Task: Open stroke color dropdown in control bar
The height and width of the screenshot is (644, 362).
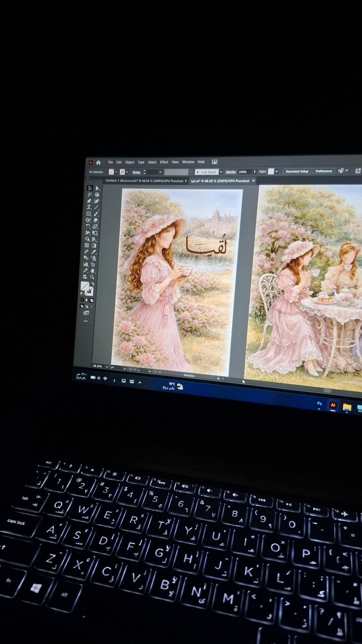Action: [x=128, y=172]
